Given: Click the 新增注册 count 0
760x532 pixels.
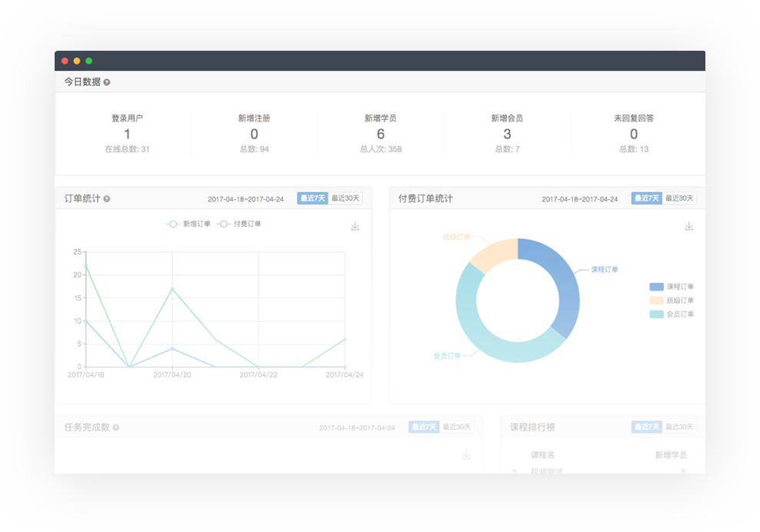Looking at the screenshot, I should pos(254,135).
